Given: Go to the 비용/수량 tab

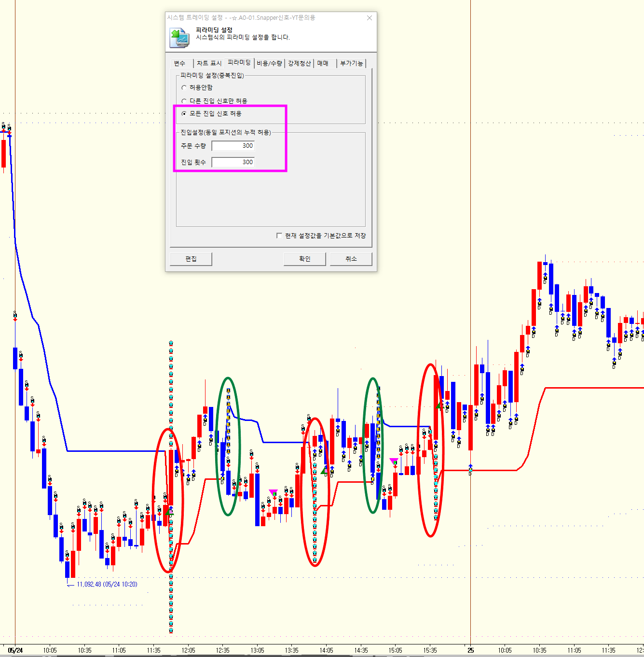Looking at the screenshot, I should (x=269, y=63).
